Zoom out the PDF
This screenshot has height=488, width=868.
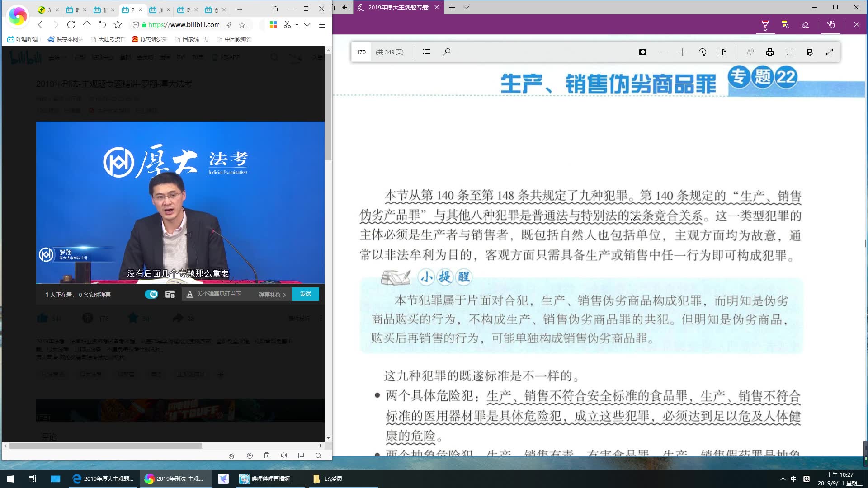pos(663,52)
